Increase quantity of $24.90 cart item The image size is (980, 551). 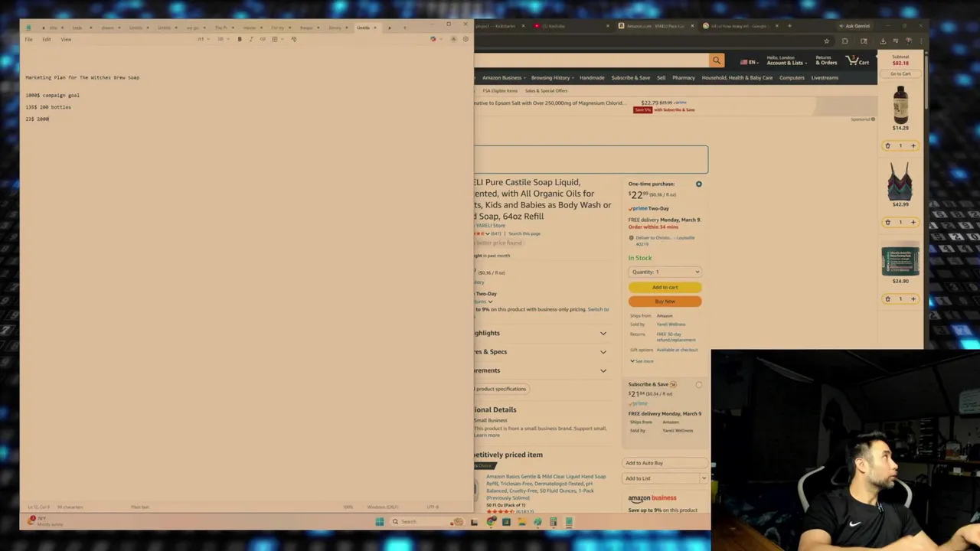(x=913, y=298)
